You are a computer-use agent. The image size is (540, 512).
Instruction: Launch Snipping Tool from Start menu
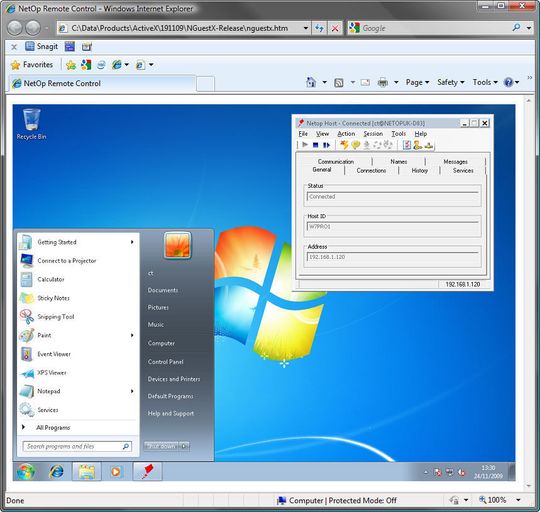click(x=55, y=317)
